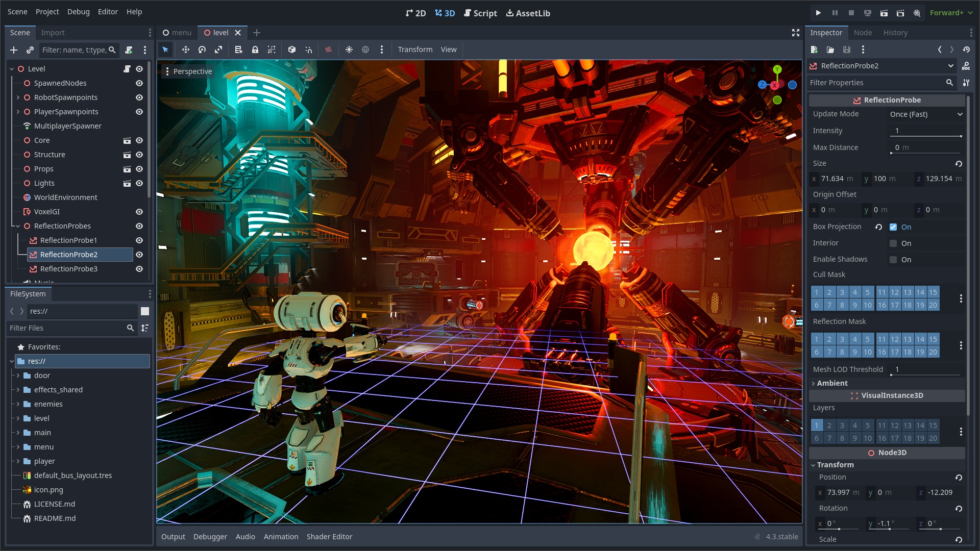This screenshot has width=980, height=551.
Task: Click the Add new node icon
Action: [13, 51]
